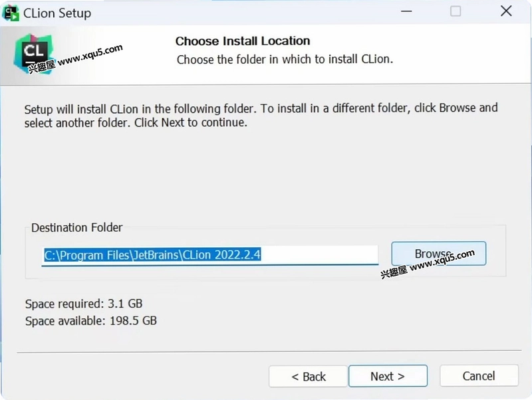Viewport: 532px width, 400px height.
Task: Maximize the CLion Setup window
Action: pos(456,11)
